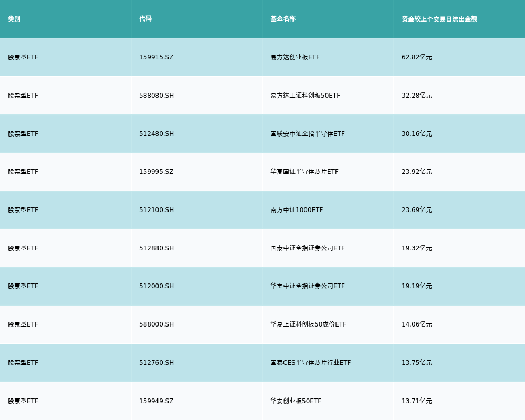This screenshot has width=525, height=420.
Task: Click 股票型ETF in the 588080.SH row
Action: click(23, 96)
